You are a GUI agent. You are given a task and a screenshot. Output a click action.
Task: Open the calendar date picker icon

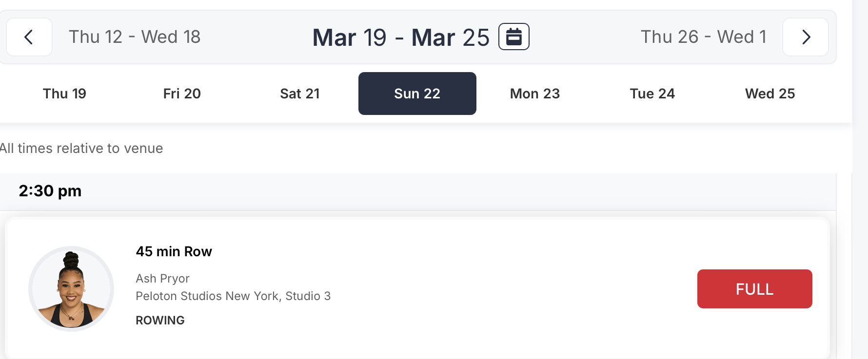(x=513, y=37)
